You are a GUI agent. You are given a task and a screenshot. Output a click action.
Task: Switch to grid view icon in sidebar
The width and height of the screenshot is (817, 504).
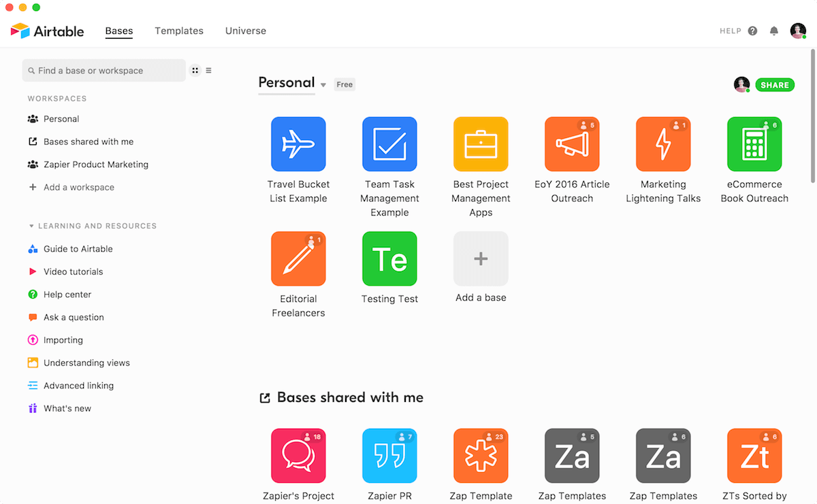[195, 70]
